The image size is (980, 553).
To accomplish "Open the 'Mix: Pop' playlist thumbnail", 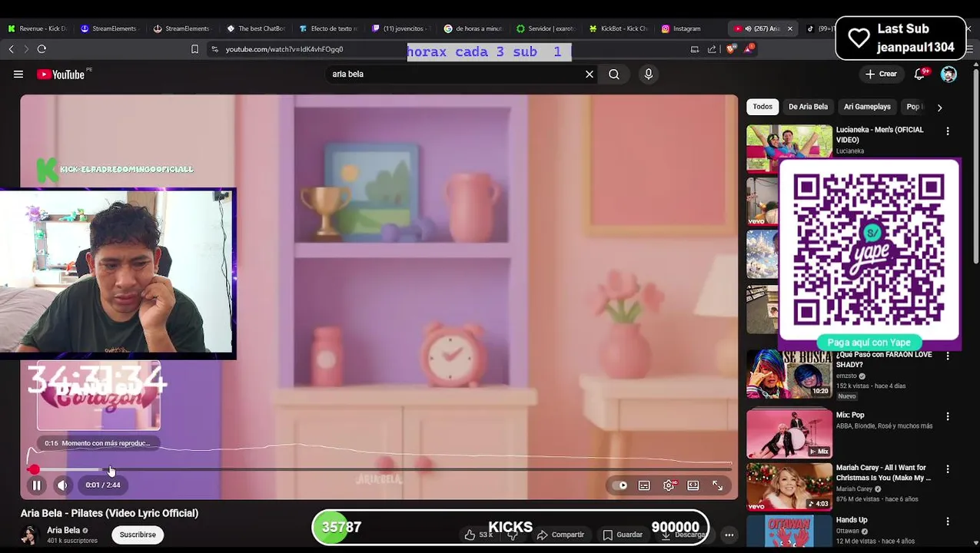I will [789, 433].
